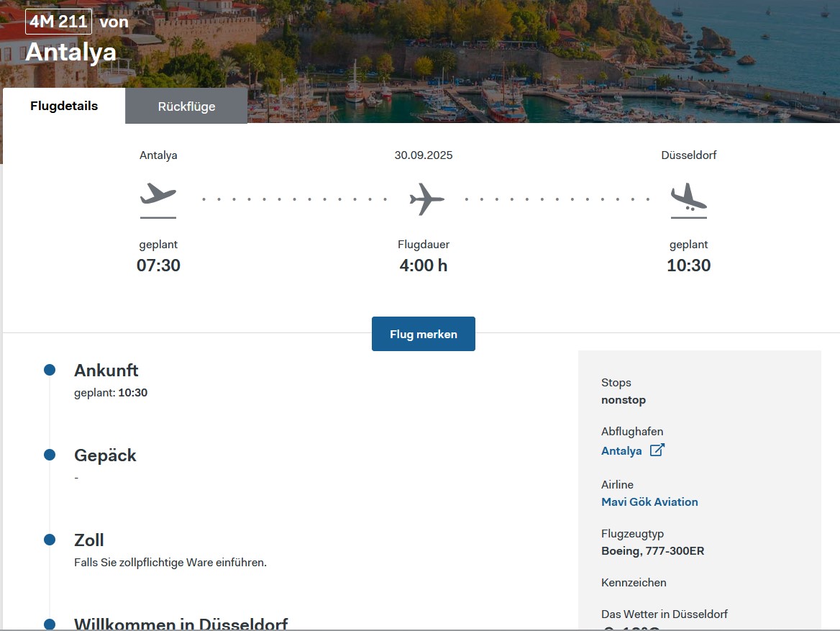Select the Flugdetails tab
Image resolution: width=840 pixels, height=631 pixels.
(64, 106)
